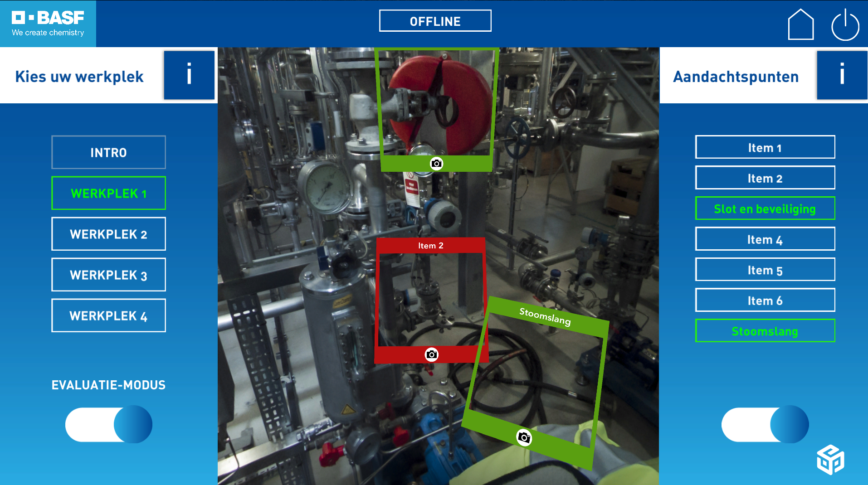
Task: Open info for Aandachtspunten panel
Action: point(842,75)
